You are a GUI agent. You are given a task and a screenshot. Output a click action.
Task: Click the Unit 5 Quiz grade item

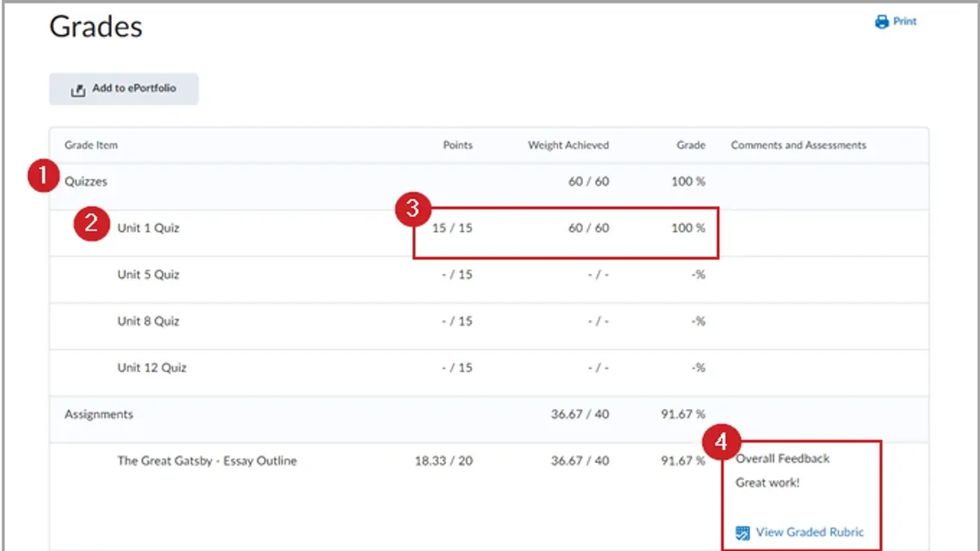(148, 275)
